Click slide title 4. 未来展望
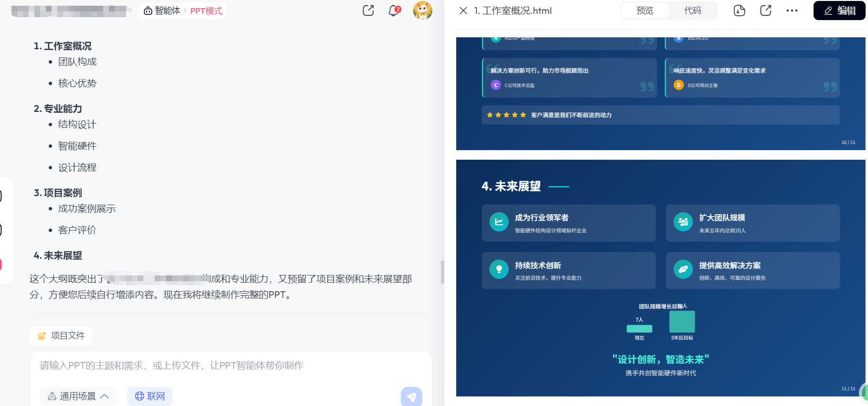The image size is (868, 406). (x=511, y=186)
